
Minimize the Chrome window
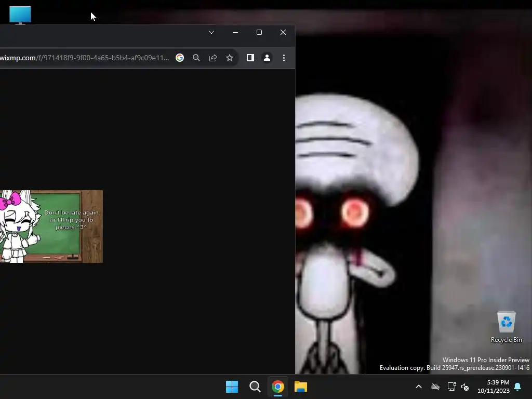(235, 32)
